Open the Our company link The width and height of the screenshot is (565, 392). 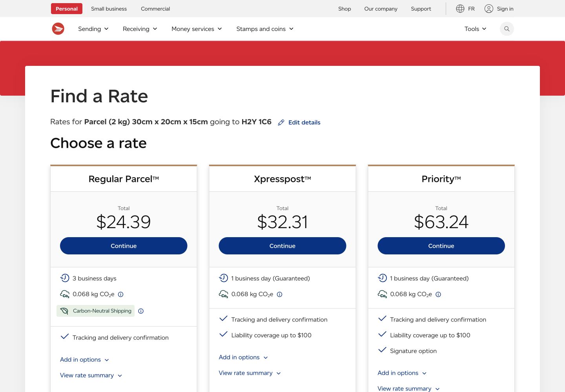pos(381,9)
